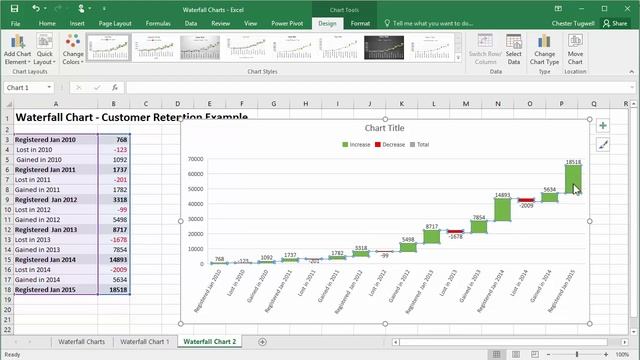Switch to the Home tab
The height and width of the screenshot is (360, 640).
point(47,24)
